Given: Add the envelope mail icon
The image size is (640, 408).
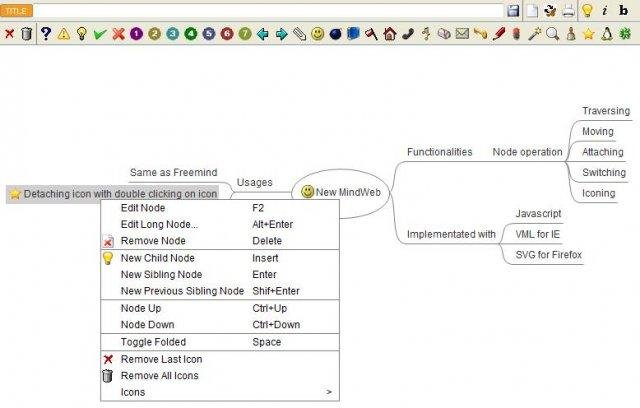Looking at the screenshot, I should [x=462, y=33].
